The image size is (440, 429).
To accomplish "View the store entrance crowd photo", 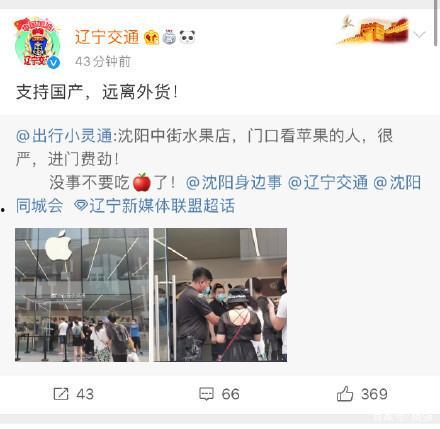I will (x=220, y=295).
